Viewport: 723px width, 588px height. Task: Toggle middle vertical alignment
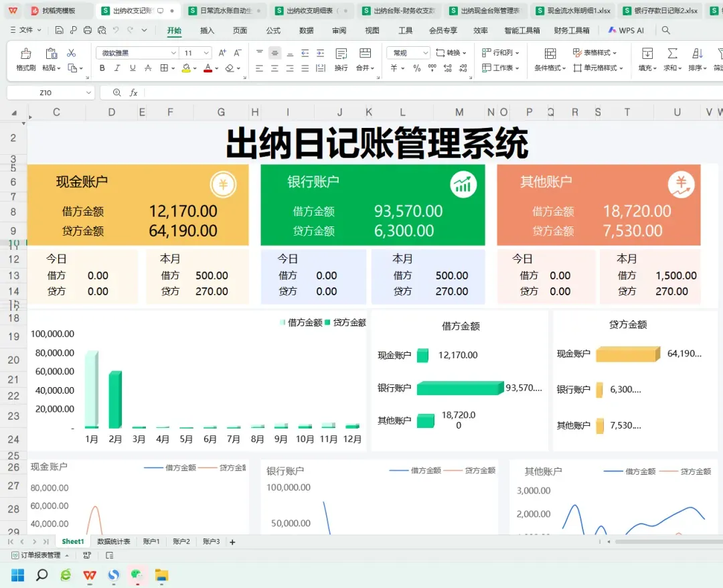point(275,53)
